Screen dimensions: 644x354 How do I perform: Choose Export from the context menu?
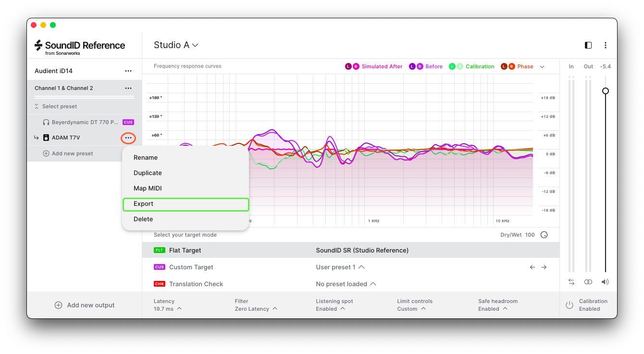coord(186,204)
